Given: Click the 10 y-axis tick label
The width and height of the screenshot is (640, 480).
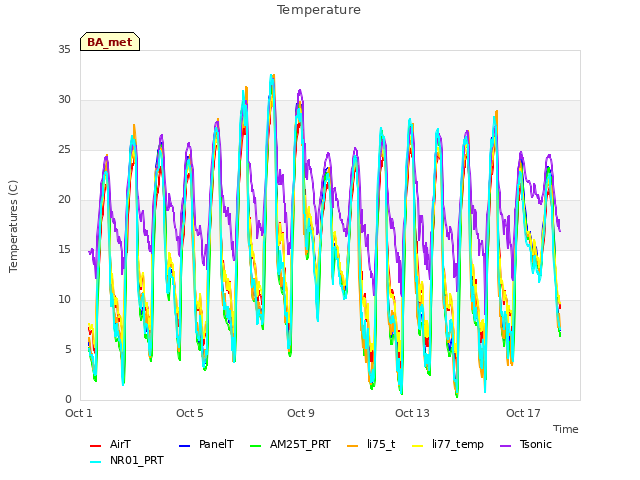Looking at the screenshot, I should click(x=64, y=300).
